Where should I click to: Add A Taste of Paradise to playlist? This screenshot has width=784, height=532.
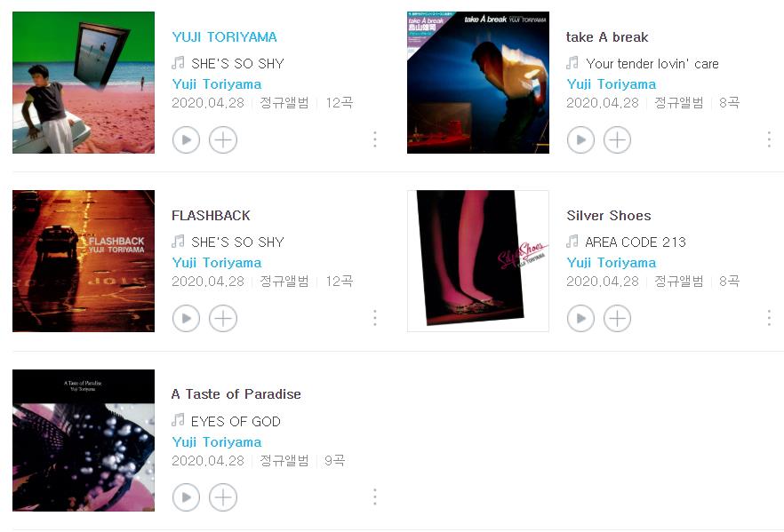click(x=223, y=497)
